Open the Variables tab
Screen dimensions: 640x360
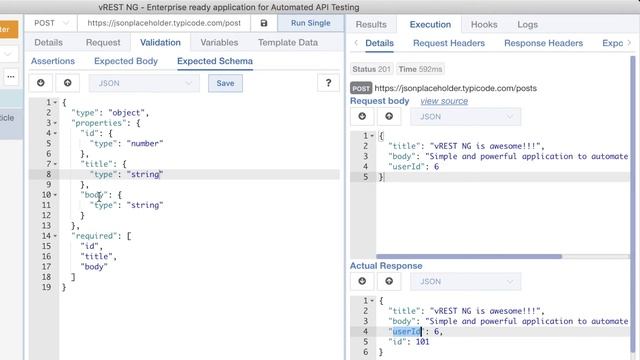[219, 42]
